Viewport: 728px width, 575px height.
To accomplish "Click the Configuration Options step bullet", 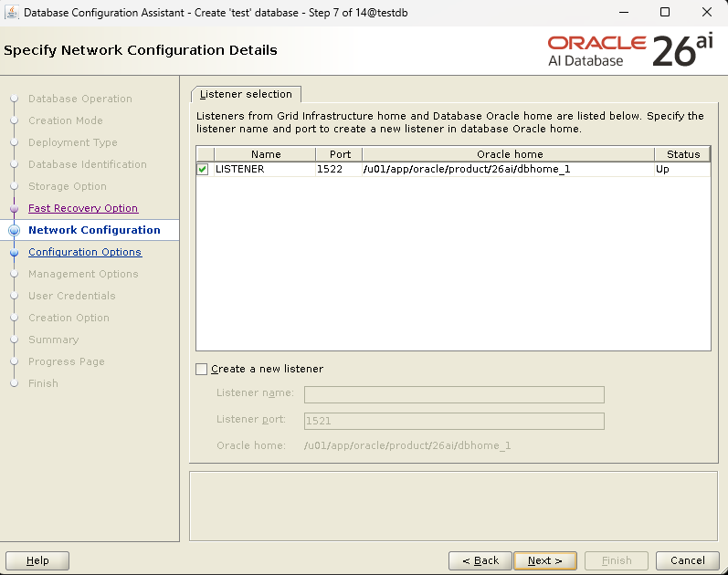I will point(15,253).
